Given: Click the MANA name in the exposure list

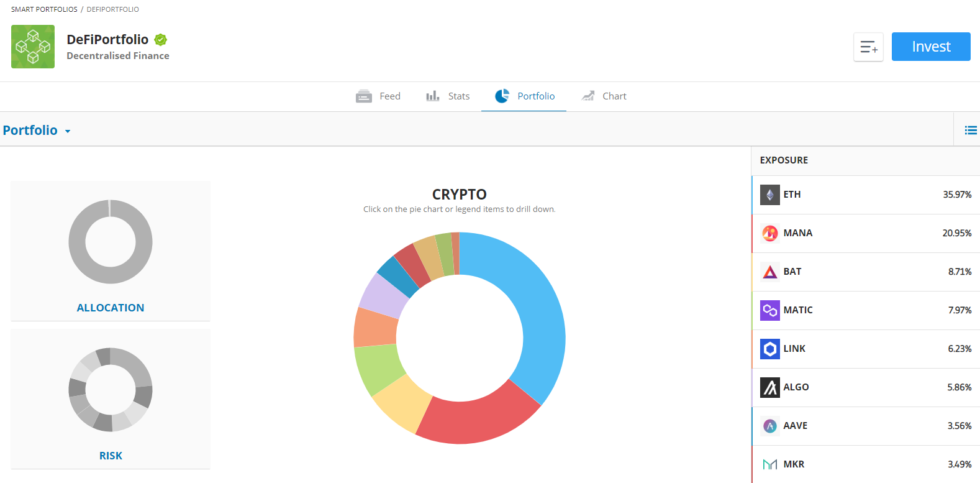Looking at the screenshot, I should [x=798, y=233].
